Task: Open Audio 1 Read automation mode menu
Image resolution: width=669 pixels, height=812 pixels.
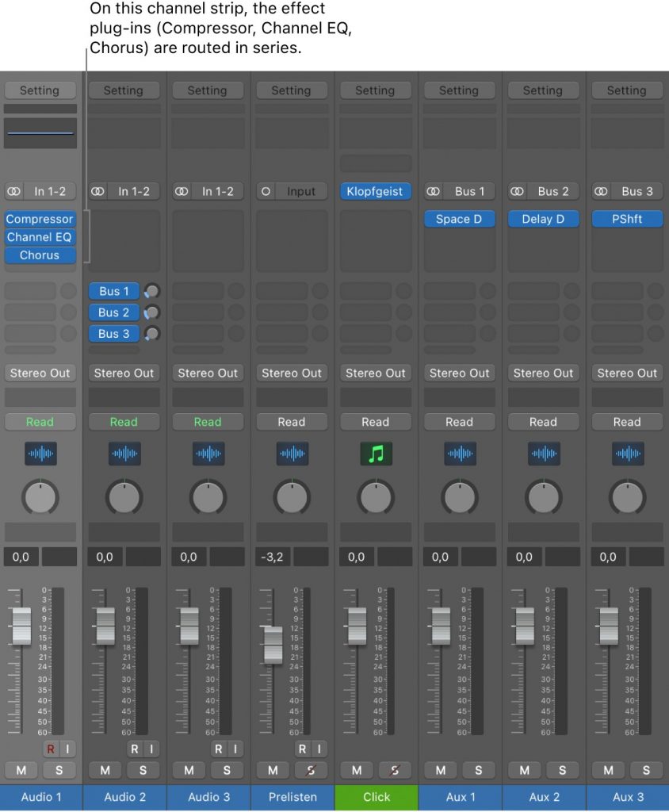Action: click(x=40, y=422)
